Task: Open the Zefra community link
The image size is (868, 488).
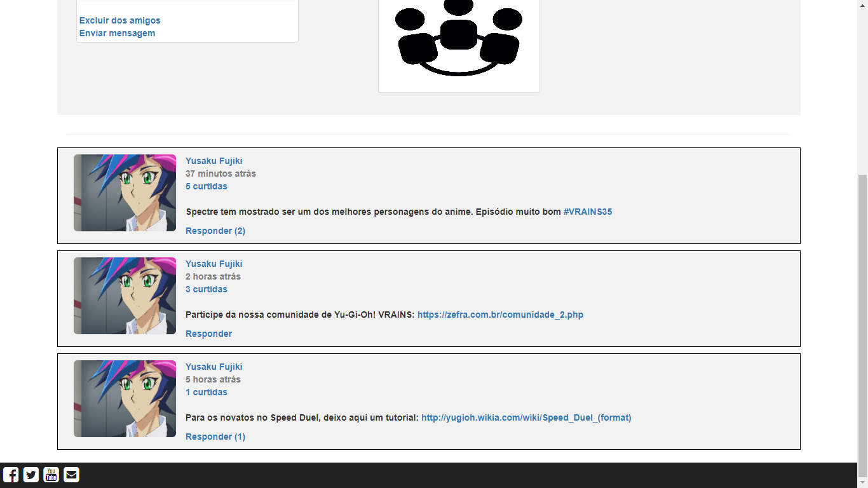Action: point(500,314)
